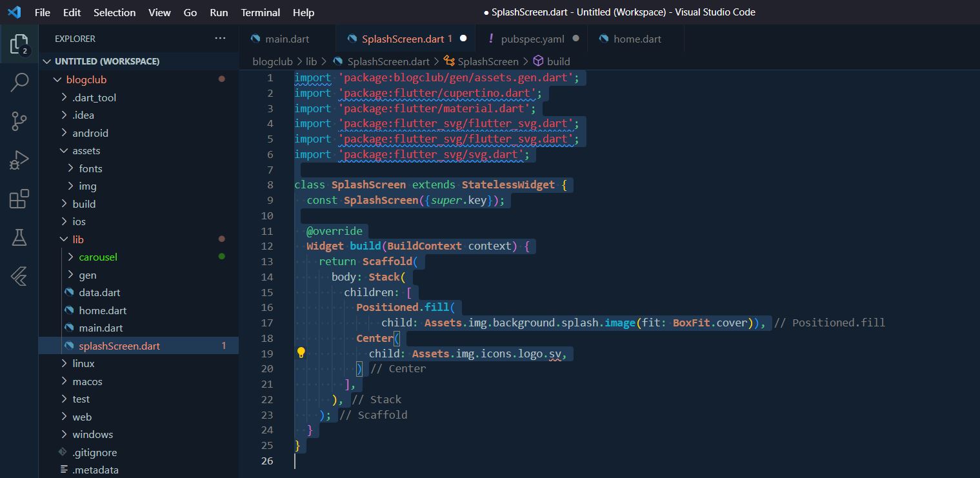Image resolution: width=980 pixels, height=478 pixels.
Task: Expand the .idea folder
Action: pos(139,115)
